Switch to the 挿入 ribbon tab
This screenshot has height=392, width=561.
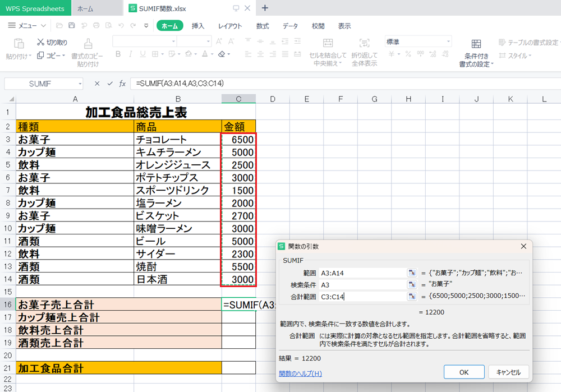(198, 26)
